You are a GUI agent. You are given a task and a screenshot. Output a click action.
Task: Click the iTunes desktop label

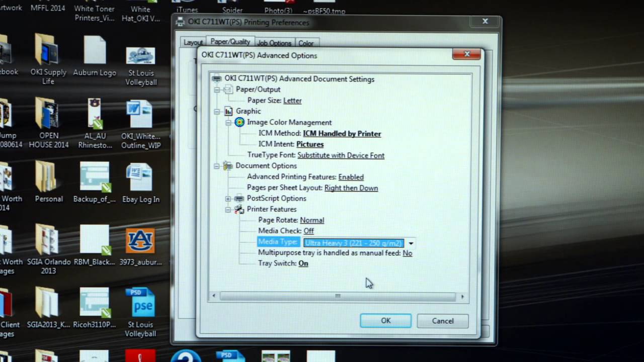[187, 10]
